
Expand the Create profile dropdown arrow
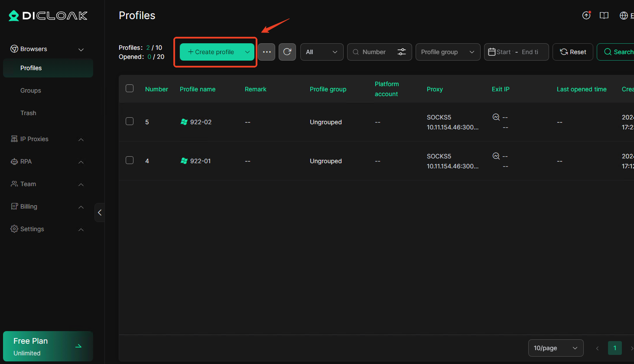click(x=247, y=52)
